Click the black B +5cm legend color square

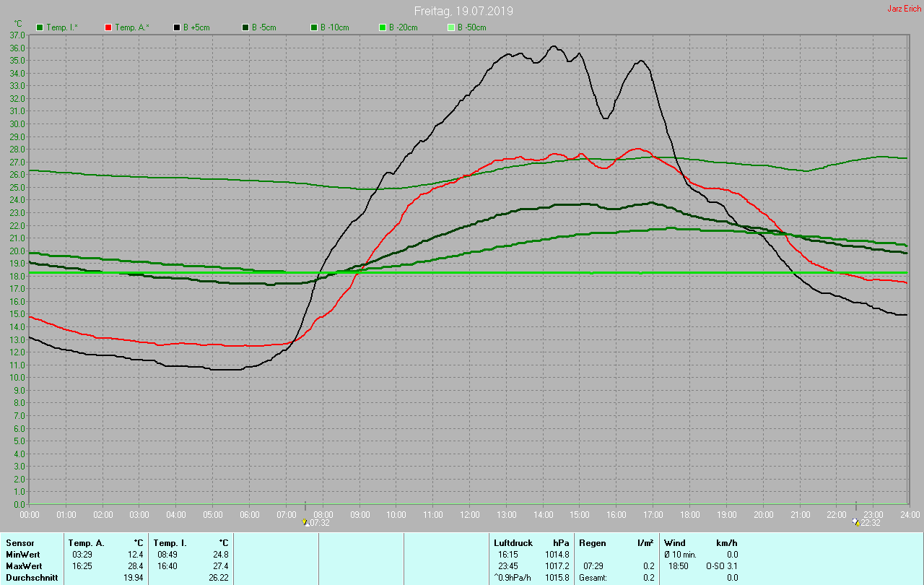point(176,27)
